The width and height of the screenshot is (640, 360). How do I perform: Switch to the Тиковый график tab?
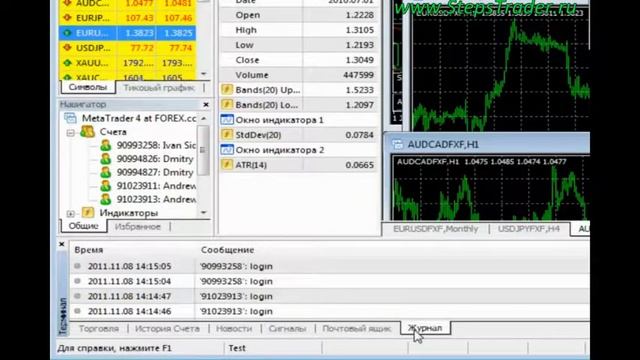coord(159,88)
